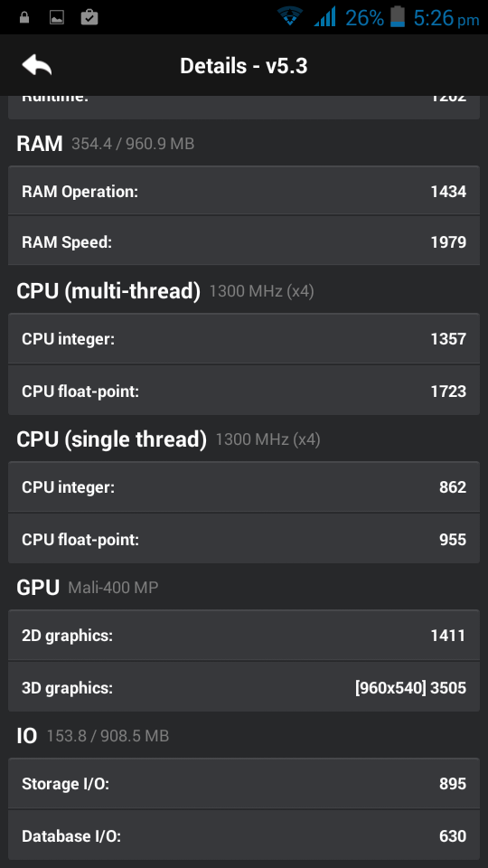
Task: Tap single thread CPU float-point score 955
Action: point(453,539)
